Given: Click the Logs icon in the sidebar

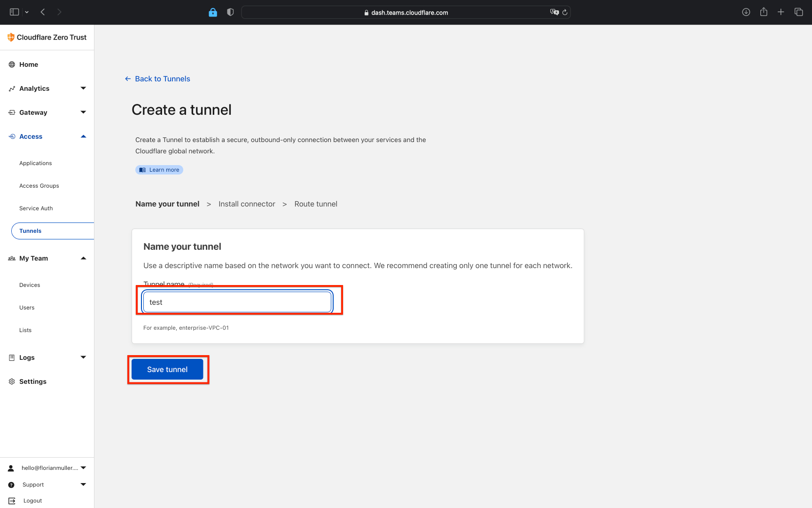Looking at the screenshot, I should 12,357.
